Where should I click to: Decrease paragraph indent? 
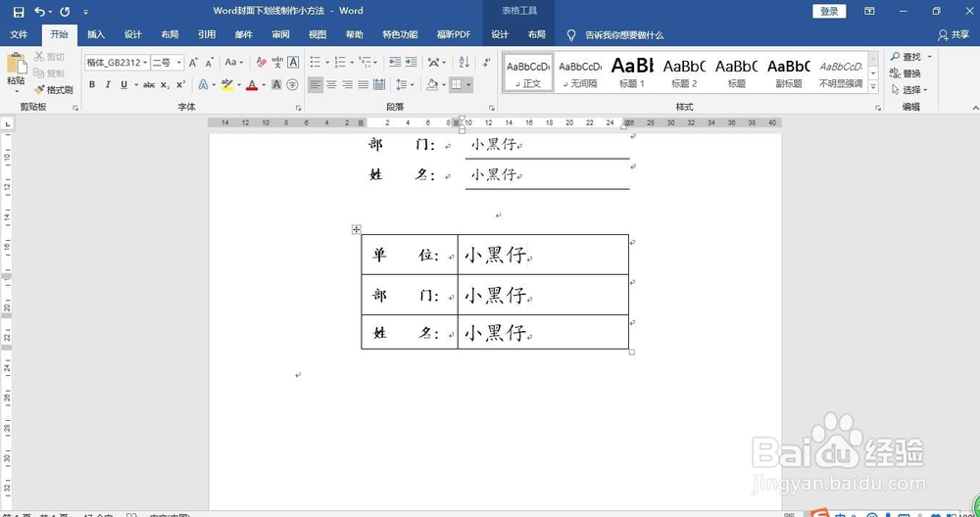click(394, 63)
